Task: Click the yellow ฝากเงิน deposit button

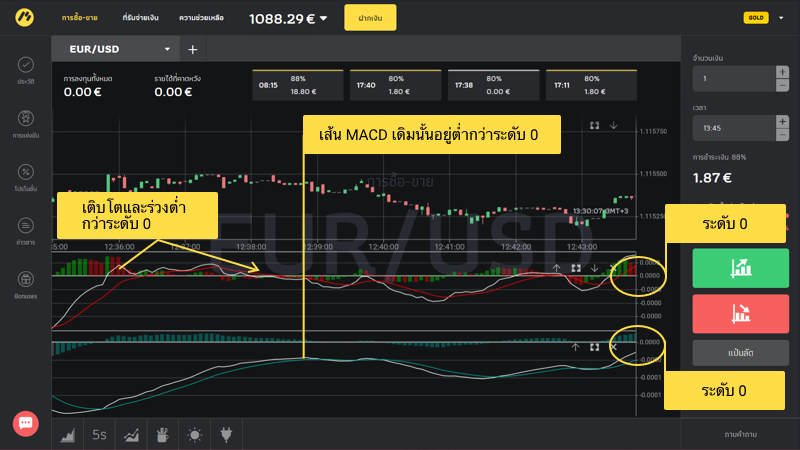Action: [370, 18]
